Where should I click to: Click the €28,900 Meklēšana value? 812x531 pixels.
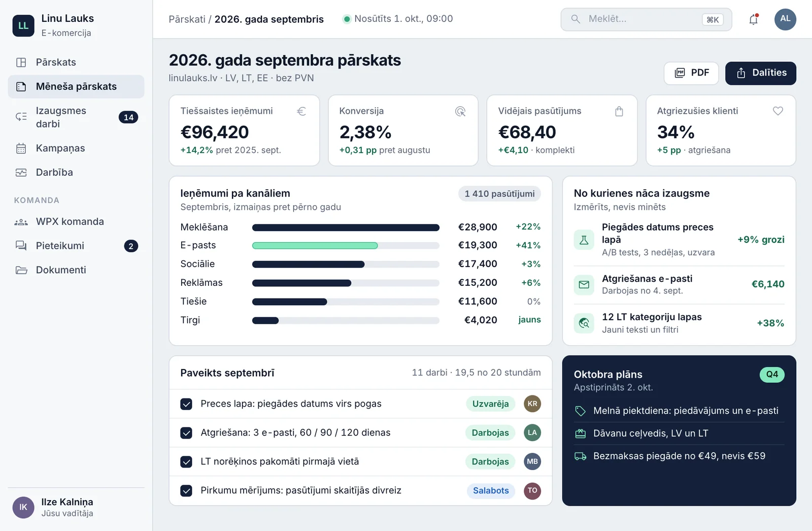coord(478,227)
